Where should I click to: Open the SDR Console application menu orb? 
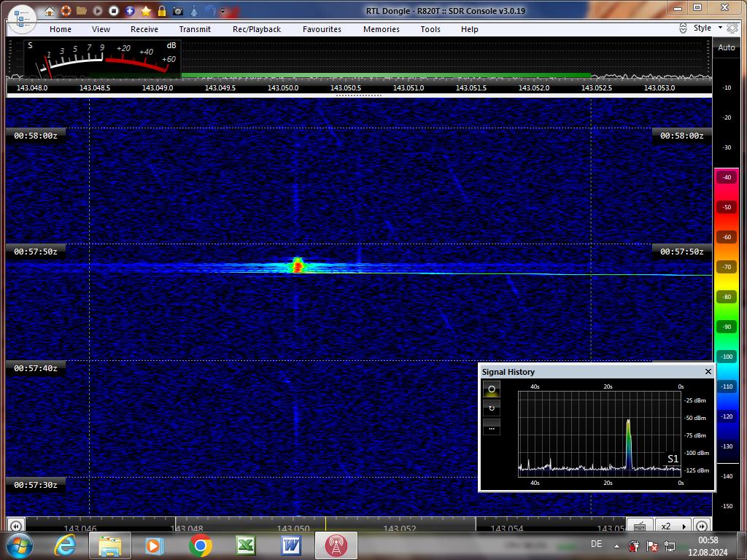22,20
